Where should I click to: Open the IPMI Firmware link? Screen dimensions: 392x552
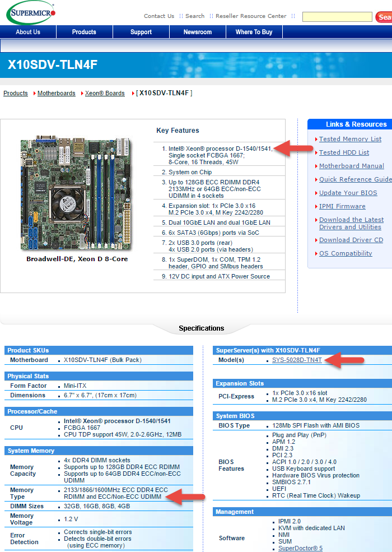(342, 206)
